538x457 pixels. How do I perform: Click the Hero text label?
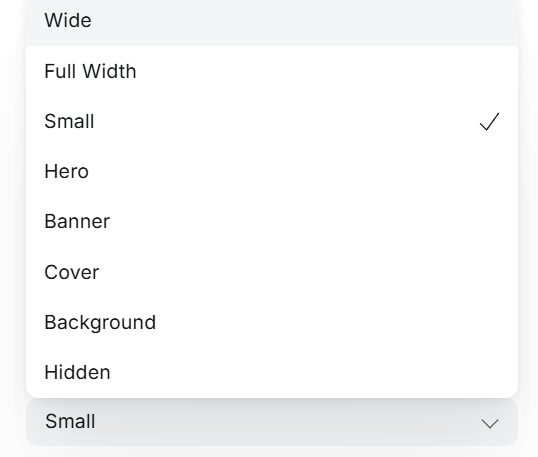67,172
